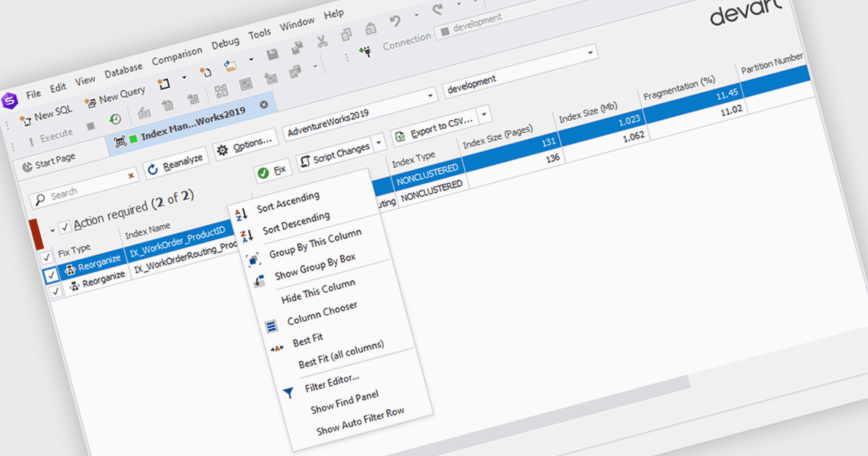Click the new document icon right of New Query
The image size is (868, 456).
(164, 84)
